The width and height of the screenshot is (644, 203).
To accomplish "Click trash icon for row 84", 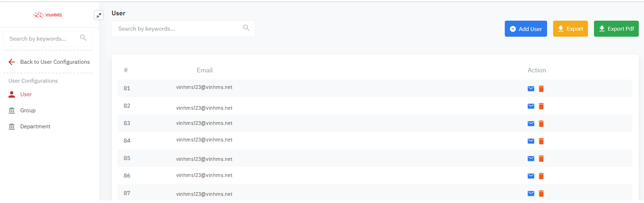I will pyautogui.click(x=541, y=141).
